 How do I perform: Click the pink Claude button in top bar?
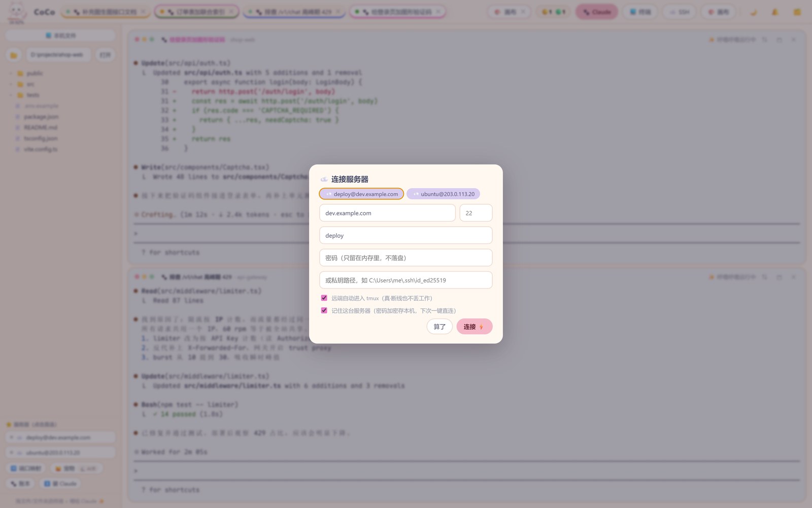point(597,12)
